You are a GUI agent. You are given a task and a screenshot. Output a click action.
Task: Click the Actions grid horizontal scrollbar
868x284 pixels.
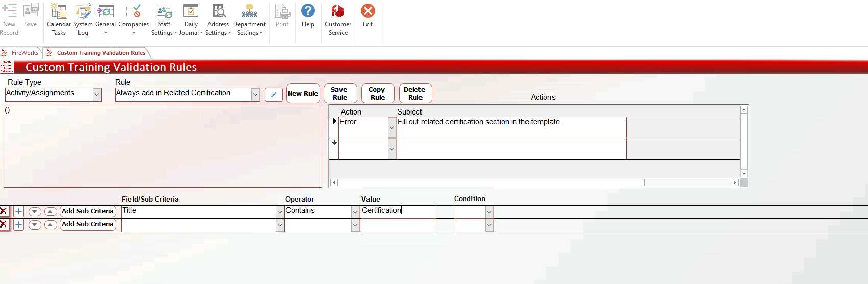click(x=491, y=182)
